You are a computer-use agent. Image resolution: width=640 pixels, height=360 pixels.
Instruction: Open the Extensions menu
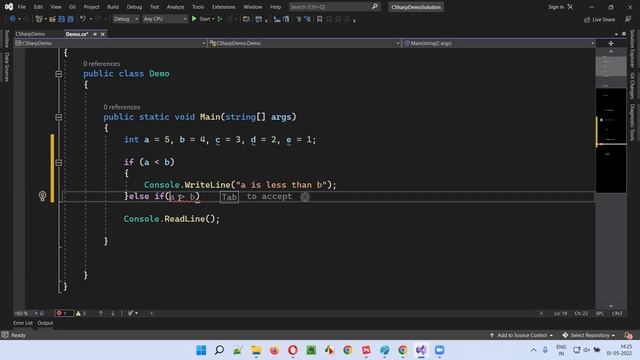tap(223, 7)
